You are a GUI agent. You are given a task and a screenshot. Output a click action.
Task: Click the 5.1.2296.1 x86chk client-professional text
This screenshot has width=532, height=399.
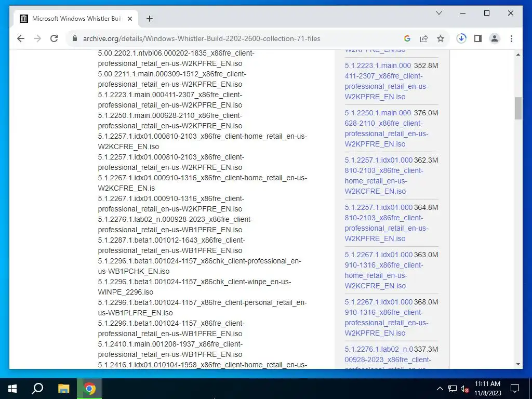[x=199, y=266]
